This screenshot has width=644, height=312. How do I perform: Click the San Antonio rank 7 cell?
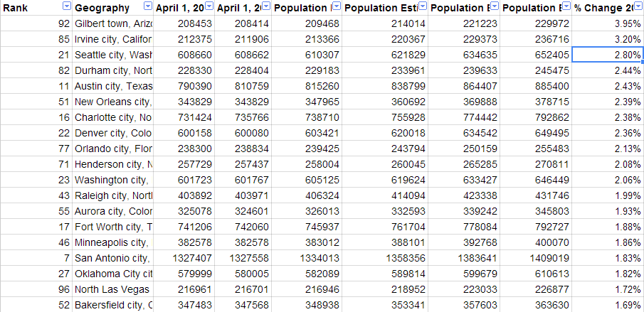point(36,258)
